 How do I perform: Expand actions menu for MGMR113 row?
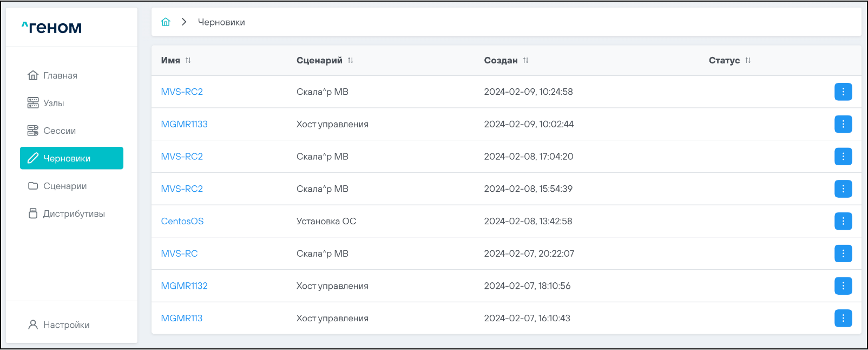[843, 318]
